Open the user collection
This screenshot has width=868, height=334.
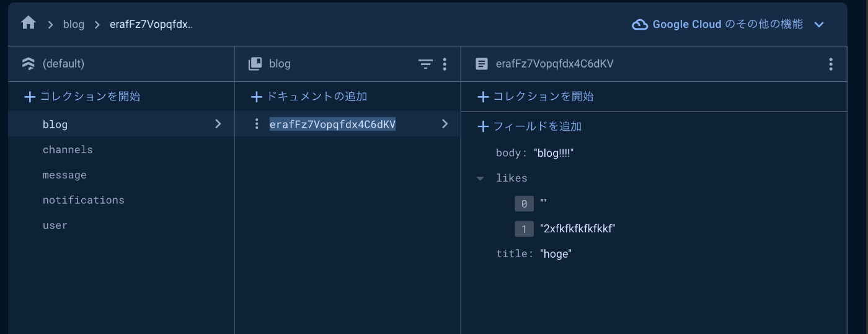tap(55, 226)
